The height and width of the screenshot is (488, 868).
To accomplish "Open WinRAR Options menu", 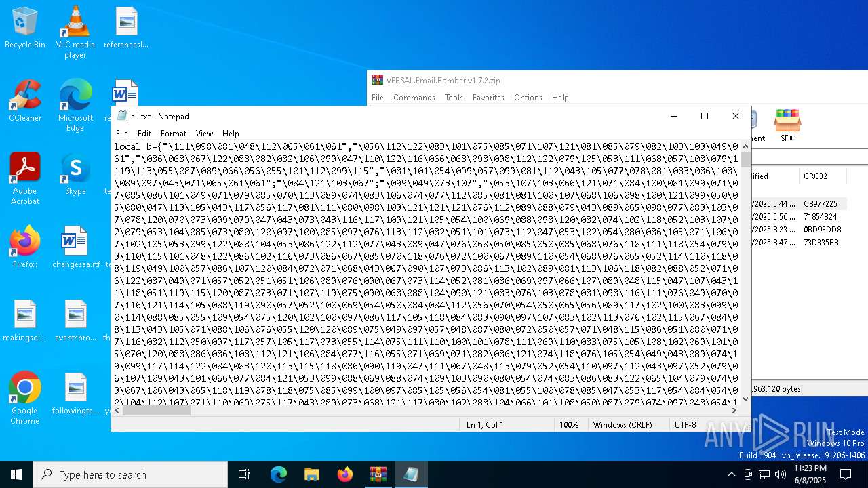I will [528, 98].
